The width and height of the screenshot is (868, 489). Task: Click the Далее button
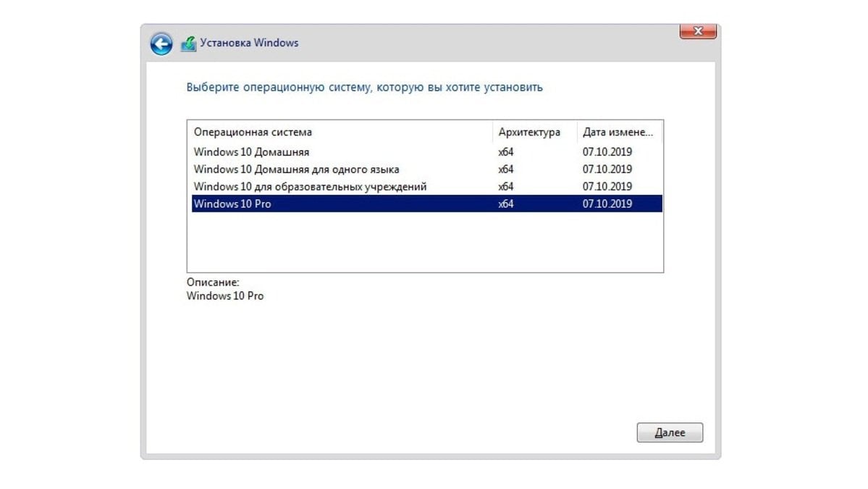click(x=670, y=432)
